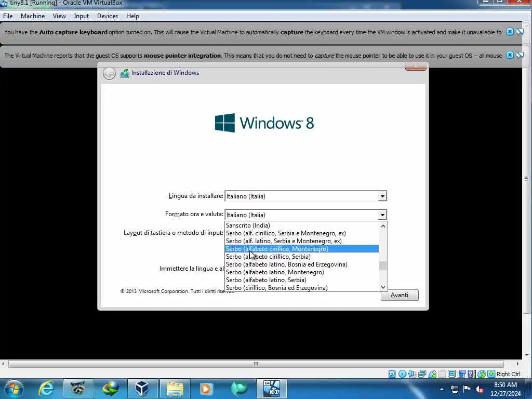
Task: Click the back arrow in Windows setup
Action: [109, 73]
